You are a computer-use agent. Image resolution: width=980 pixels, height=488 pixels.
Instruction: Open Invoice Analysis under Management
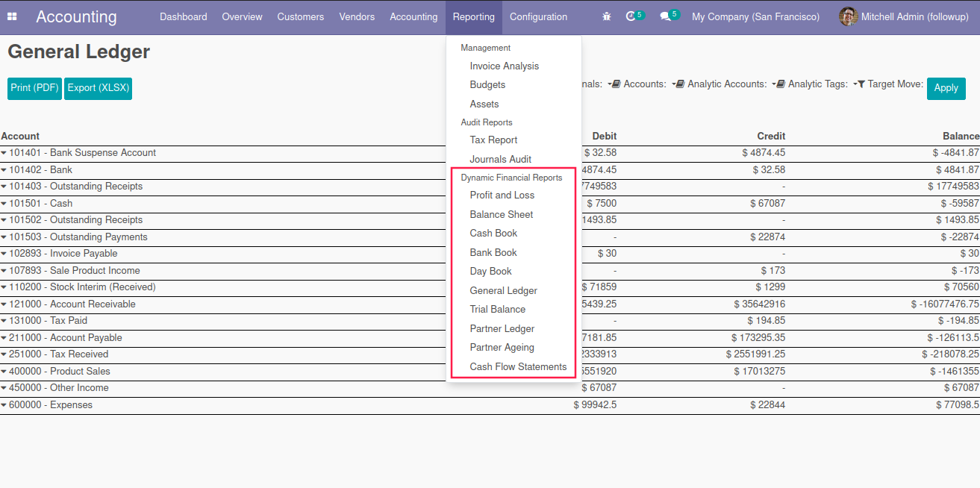pos(504,66)
